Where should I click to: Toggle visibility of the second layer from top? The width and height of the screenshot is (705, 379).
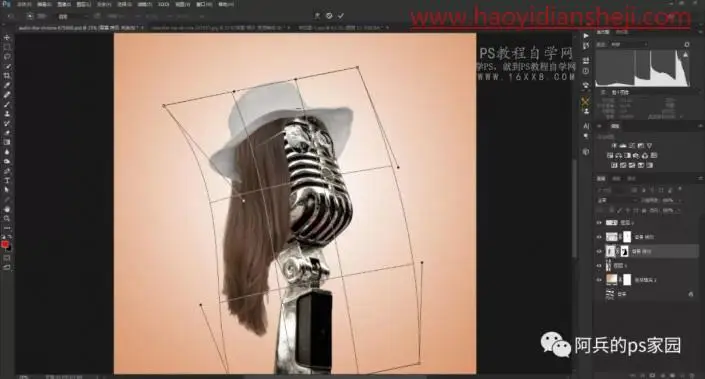point(599,237)
